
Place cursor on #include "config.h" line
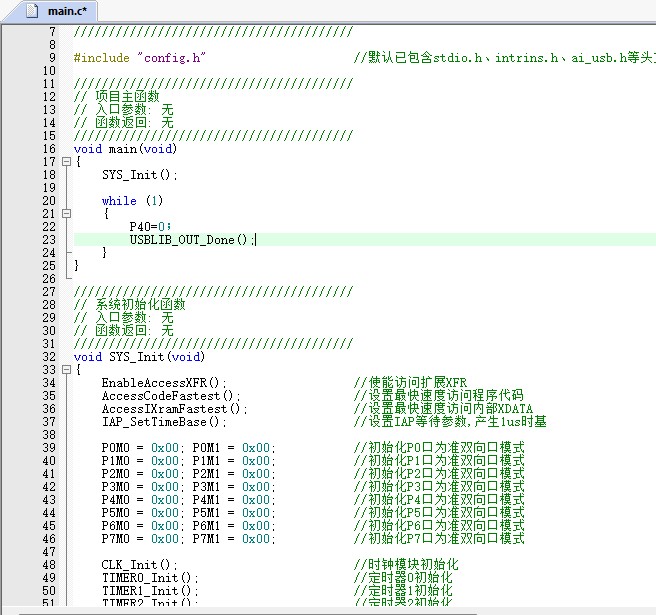coord(138,58)
